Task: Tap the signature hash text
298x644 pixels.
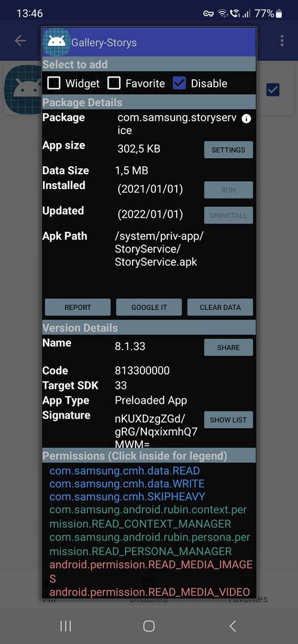Action: [x=156, y=431]
